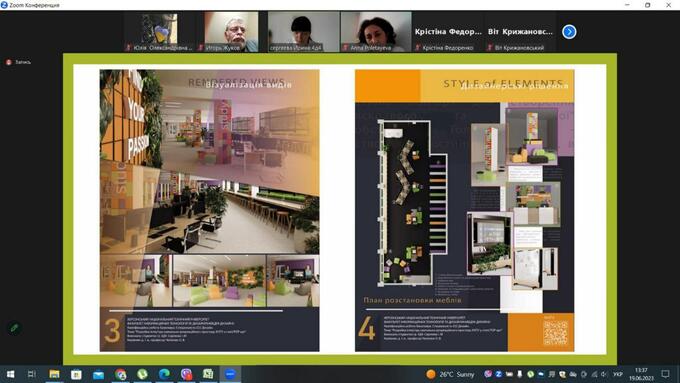Image resolution: width=680 pixels, height=383 pixels.
Task: Open Microsoft Store taskbar icon
Action: 76,374
